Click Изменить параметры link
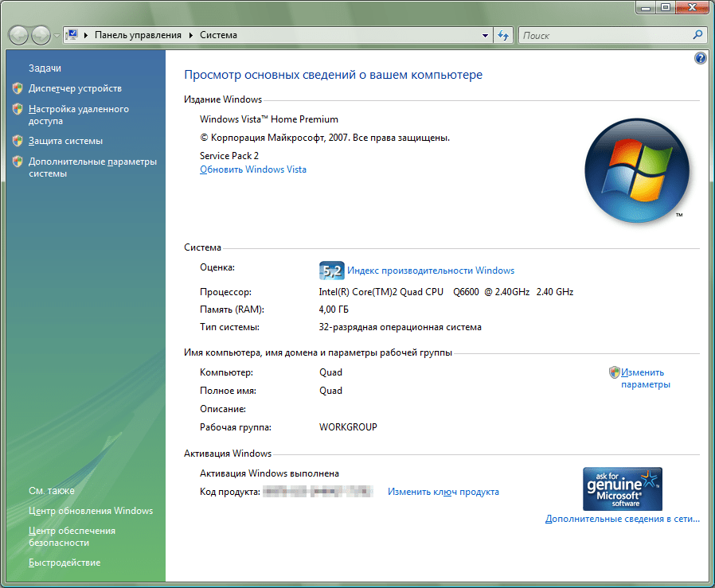715x588 pixels. [646, 378]
